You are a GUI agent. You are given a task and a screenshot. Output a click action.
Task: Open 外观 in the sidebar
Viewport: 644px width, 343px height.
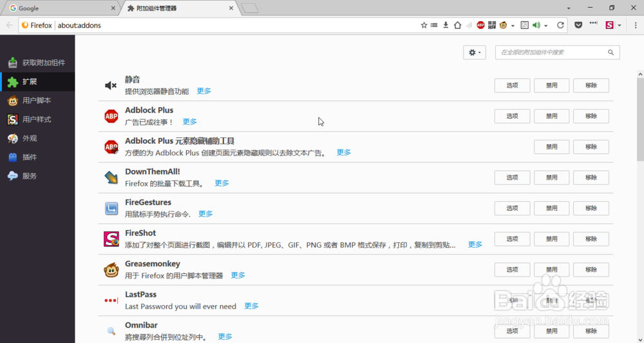click(x=37, y=138)
